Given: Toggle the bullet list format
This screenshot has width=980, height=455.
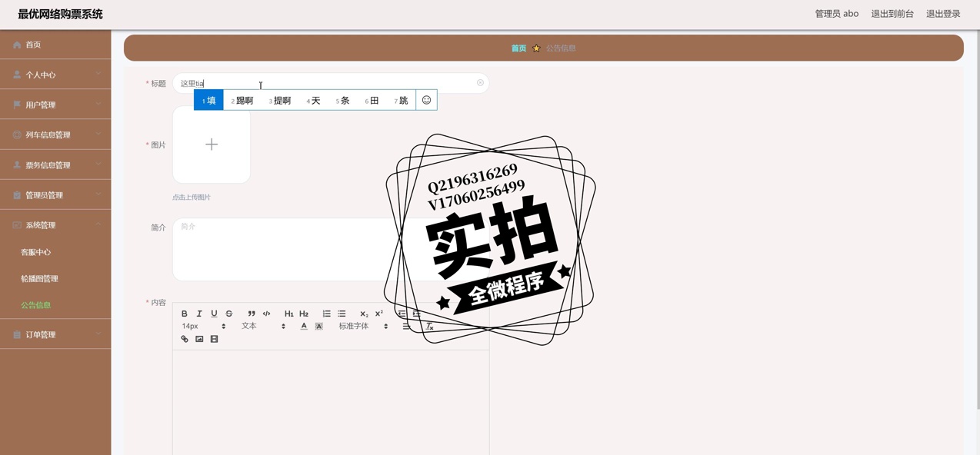Looking at the screenshot, I should point(342,314).
